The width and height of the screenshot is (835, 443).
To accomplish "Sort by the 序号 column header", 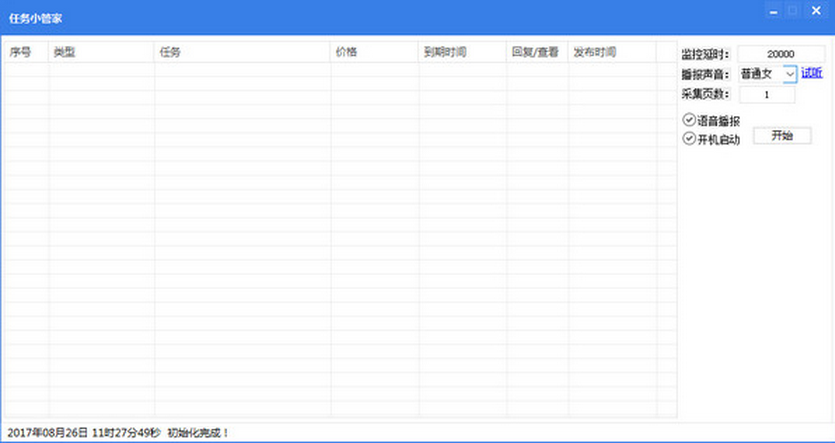I will pos(27,52).
